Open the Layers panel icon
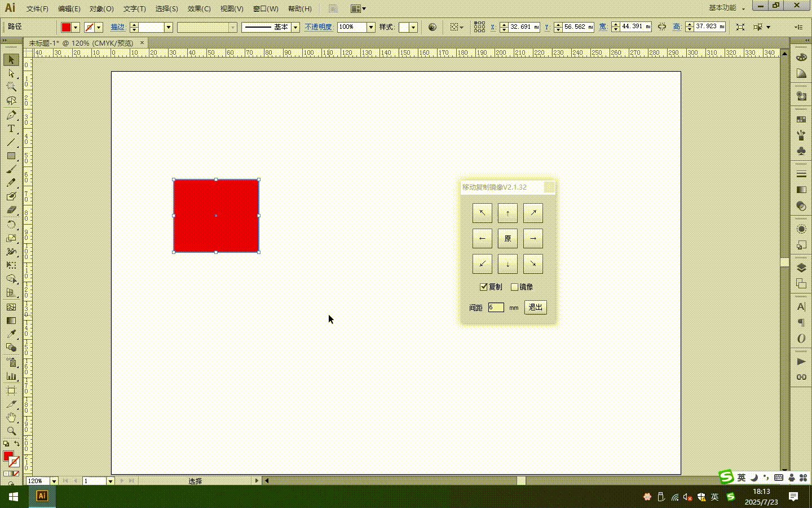Screen dimensions: 812x508 (x=801, y=268)
